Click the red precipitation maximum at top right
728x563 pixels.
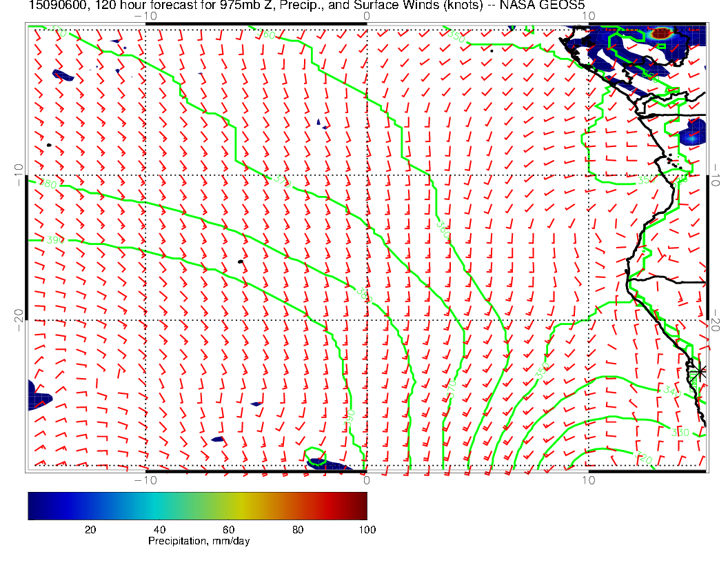pyautogui.click(x=663, y=32)
